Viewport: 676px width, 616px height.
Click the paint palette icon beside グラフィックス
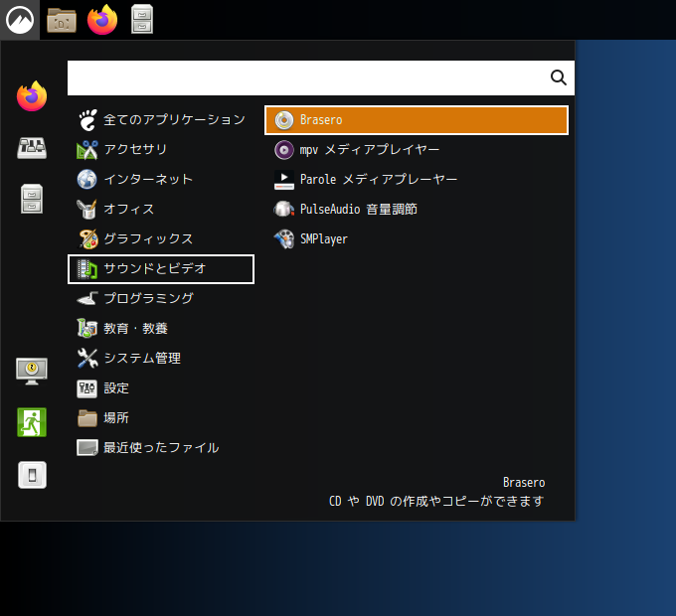coord(87,239)
